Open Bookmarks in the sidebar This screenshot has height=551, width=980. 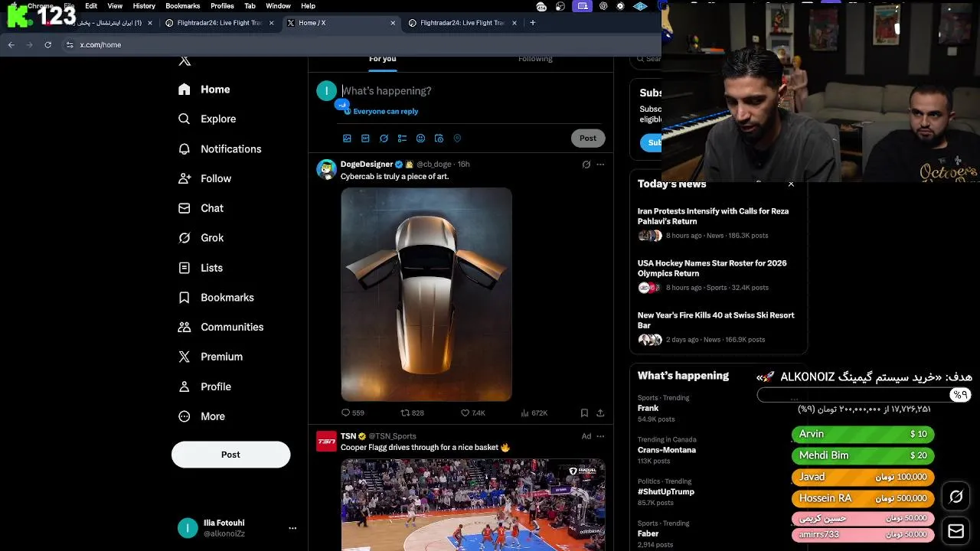(215, 298)
